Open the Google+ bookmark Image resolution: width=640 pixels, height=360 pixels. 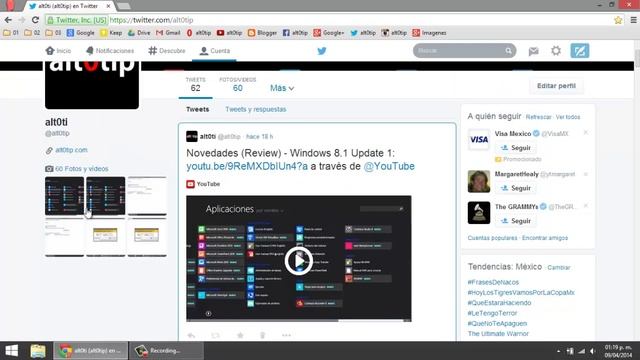pyautogui.click(x=329, y=33)
